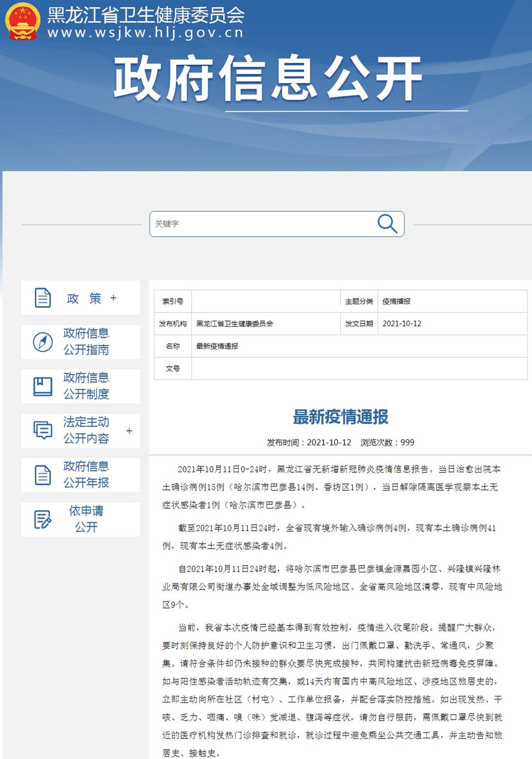Screen dimensions: 532x759
Task: Click inside the 关键字 search input field
Action: tap(224, 224)
